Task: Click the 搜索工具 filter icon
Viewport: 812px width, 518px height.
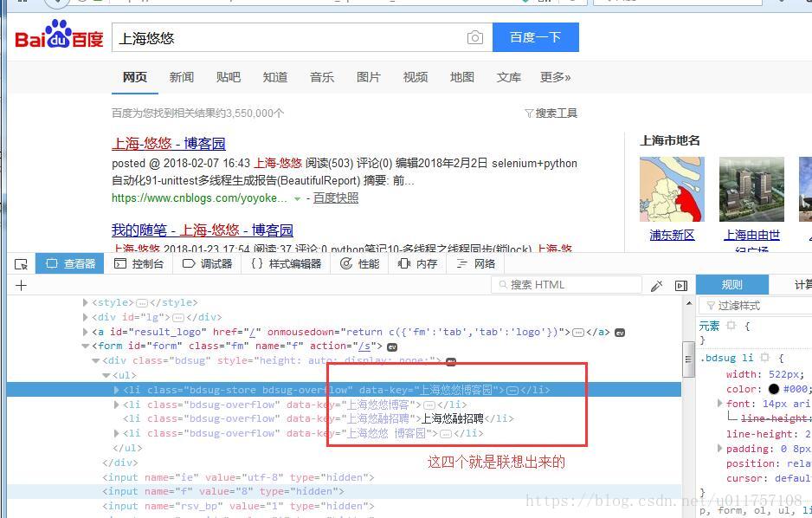Action: click(529, 113)
